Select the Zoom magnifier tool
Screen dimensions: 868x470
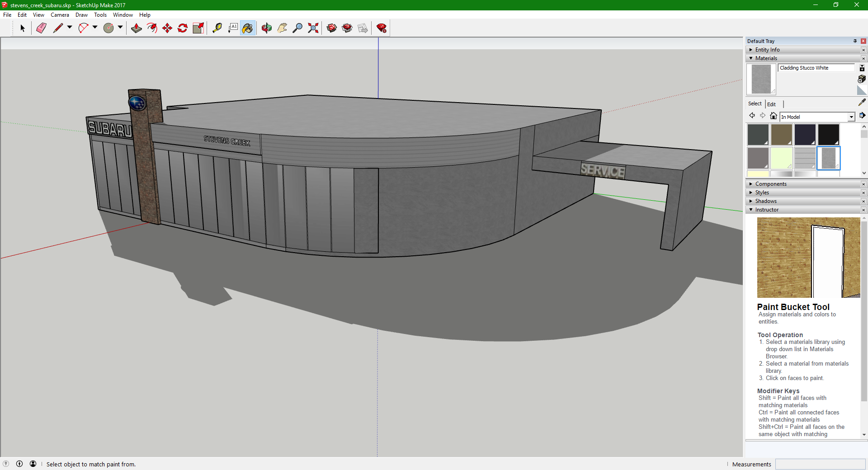[x=297, y=28]
